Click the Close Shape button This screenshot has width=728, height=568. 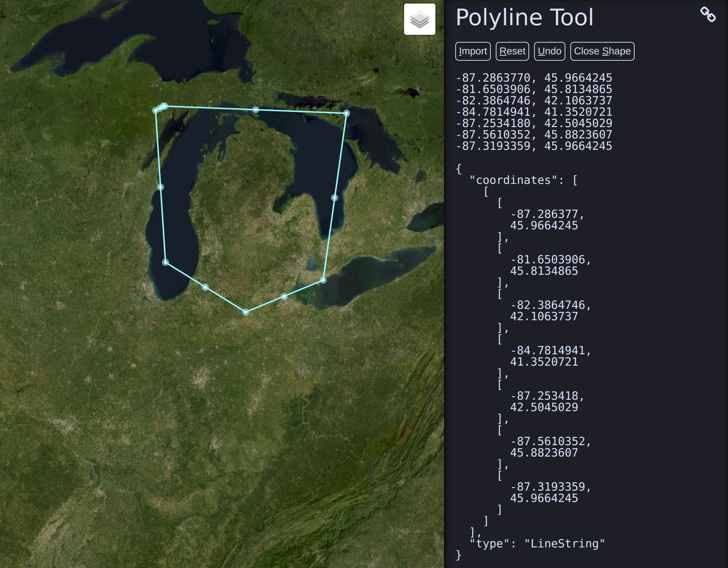click(x=602, y=51)
